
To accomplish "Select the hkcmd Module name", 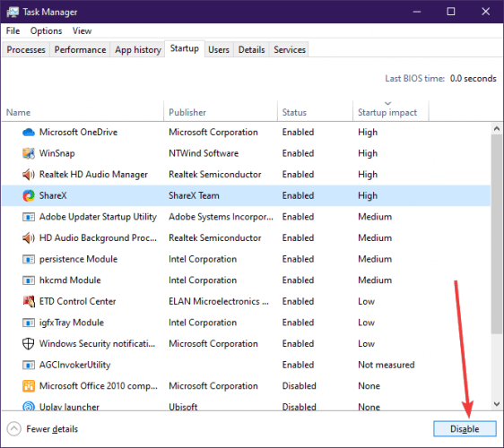I will pyautogui.click(x=70, y=280).
